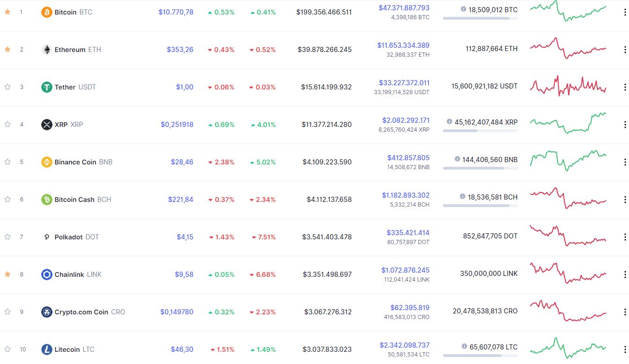Open XRP 7-day sparkline chart
This screenshot has height=364, width=629.
coord(568,123)
